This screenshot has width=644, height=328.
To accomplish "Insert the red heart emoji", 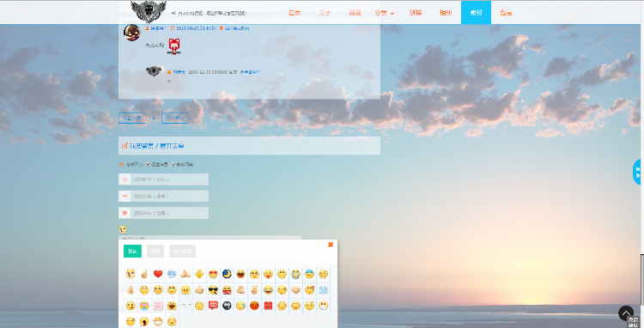I will [158, 274].
